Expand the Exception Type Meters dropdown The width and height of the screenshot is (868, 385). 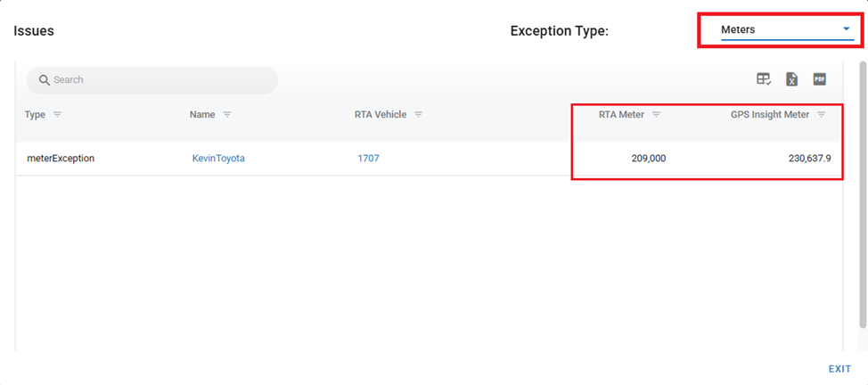(x=846, y=29)
